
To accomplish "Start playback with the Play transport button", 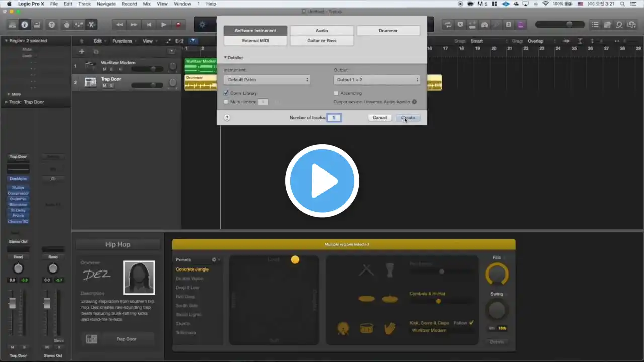I will point(164,24).
